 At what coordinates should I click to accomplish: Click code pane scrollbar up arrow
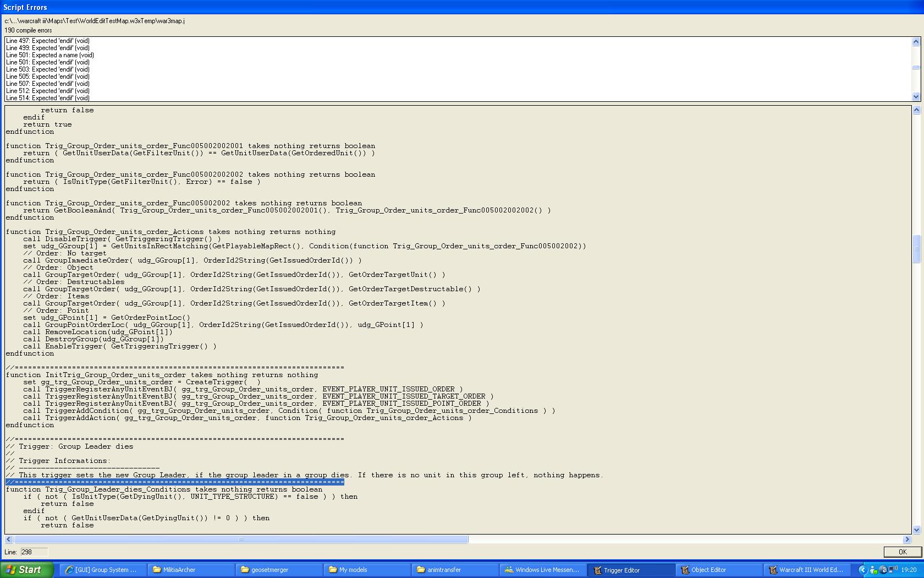pyautogui.click(x=916, y=110)
